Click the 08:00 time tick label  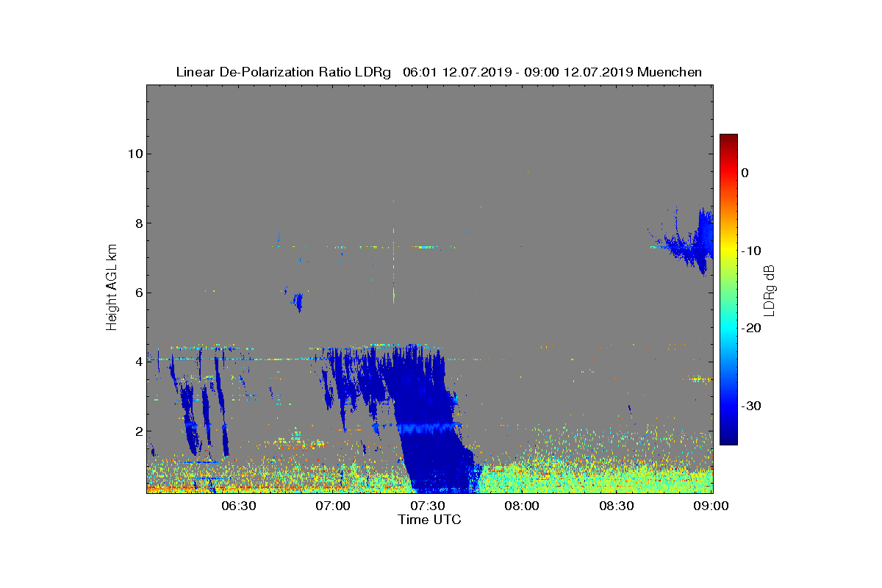click(x=523, y=506)
